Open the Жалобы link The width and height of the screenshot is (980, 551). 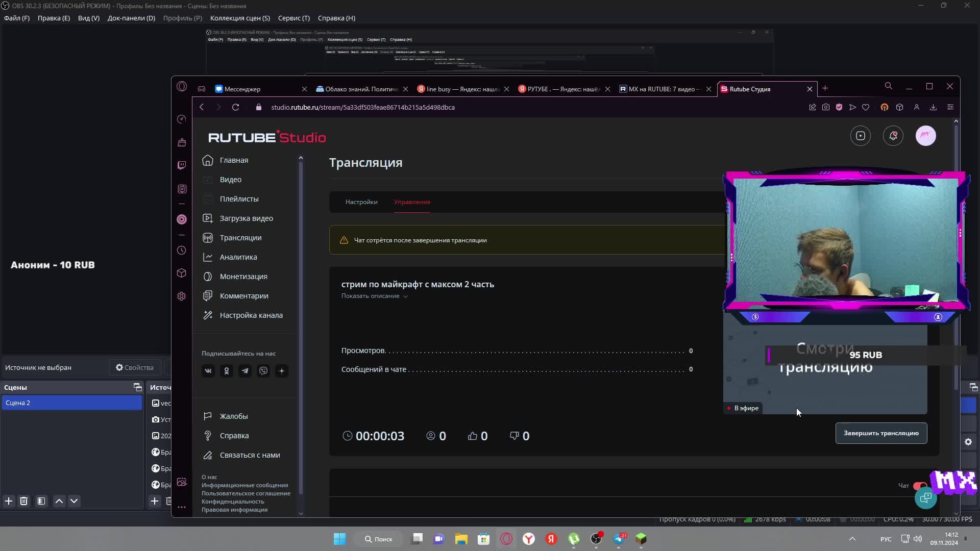[225, 416]
